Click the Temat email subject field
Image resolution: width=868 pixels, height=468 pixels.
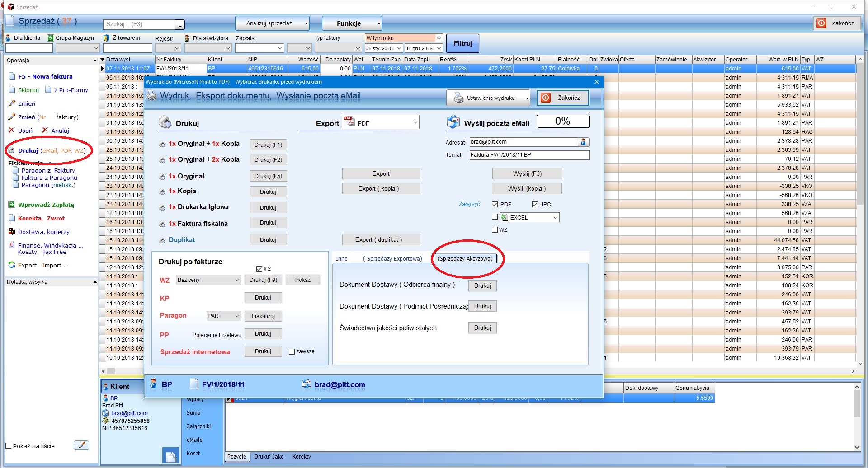point(529,155)
